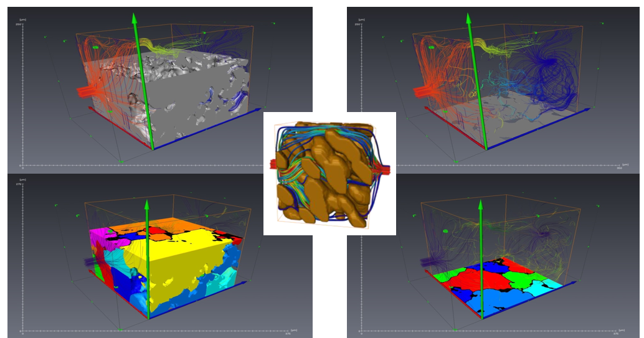The height and width of the screenshot is (338, 644).
Task: Open the top-right view with blue swirling streamlines
Action: pos(493,90)
